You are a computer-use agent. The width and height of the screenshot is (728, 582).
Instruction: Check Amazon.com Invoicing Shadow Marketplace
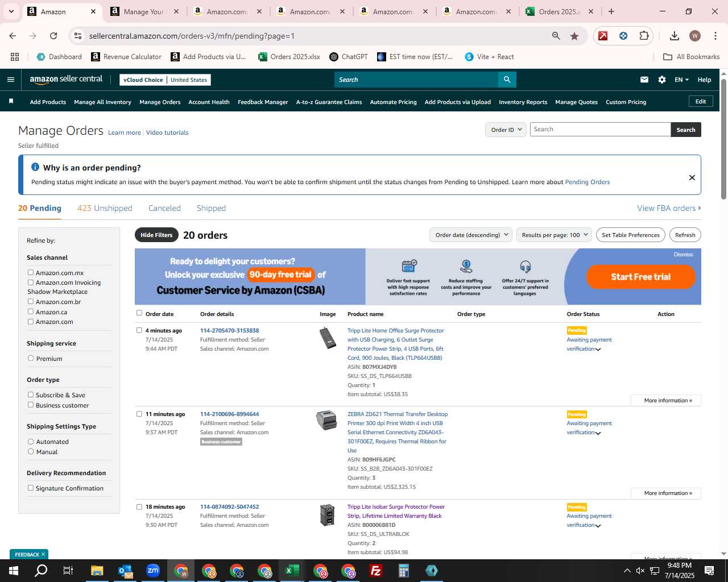pos(31,282)
